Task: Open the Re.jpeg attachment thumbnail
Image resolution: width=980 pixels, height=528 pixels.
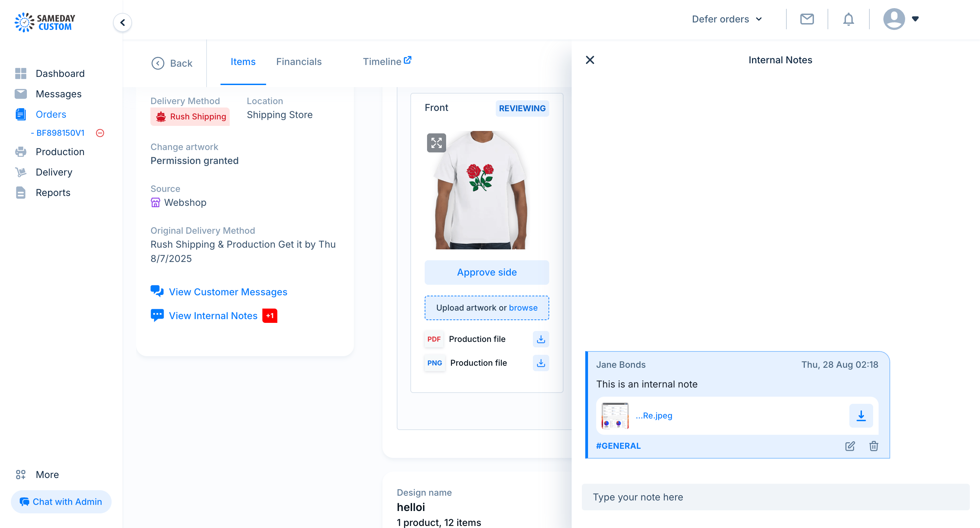Action: (x=615, y=415)
